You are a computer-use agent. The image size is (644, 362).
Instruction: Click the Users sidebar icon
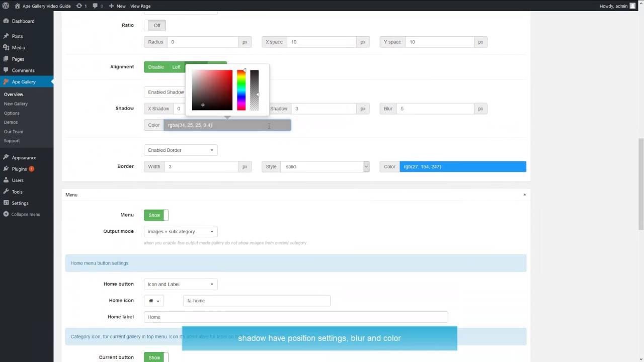point(6,180)
